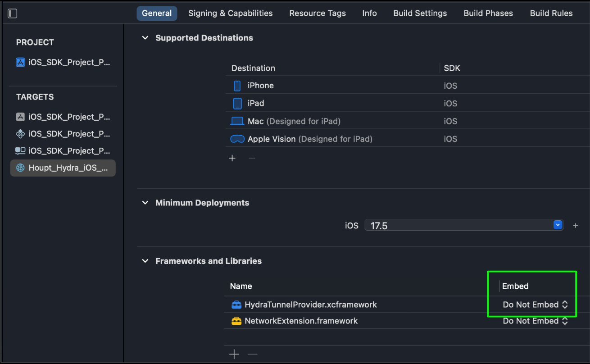
Task: Select NetworkExtension.framework row
Action: (x=407, y=321)
